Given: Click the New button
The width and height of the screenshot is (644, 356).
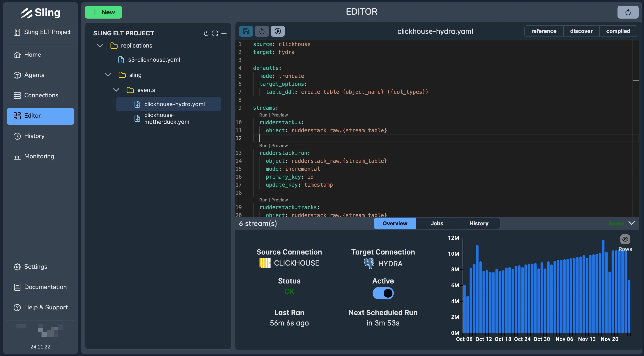Looking at the screenshot, I should point(103,12).
